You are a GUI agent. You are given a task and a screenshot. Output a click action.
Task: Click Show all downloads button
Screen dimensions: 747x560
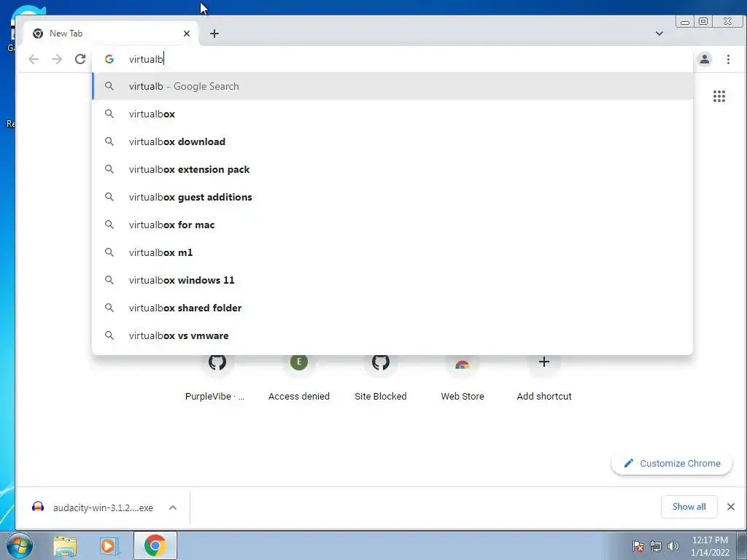point(689,507)
